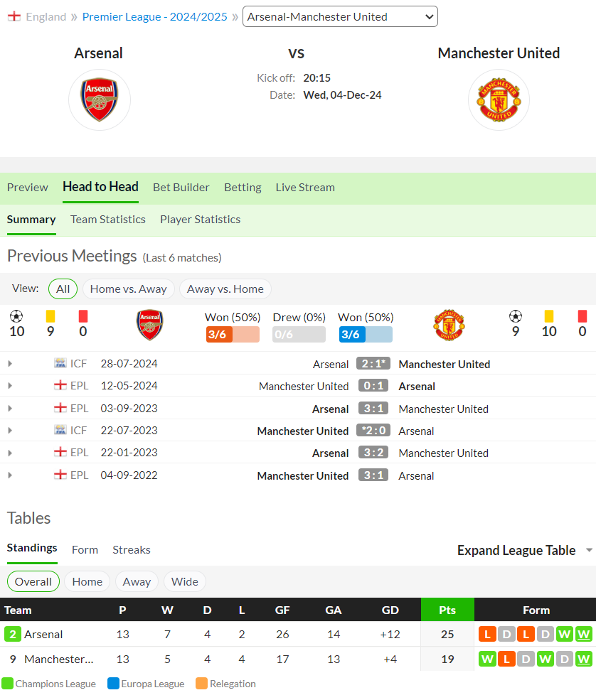The image size is (596, 700).
Task: Expand the 28-07-2024 ICF match row
Action: coord(10,364)
